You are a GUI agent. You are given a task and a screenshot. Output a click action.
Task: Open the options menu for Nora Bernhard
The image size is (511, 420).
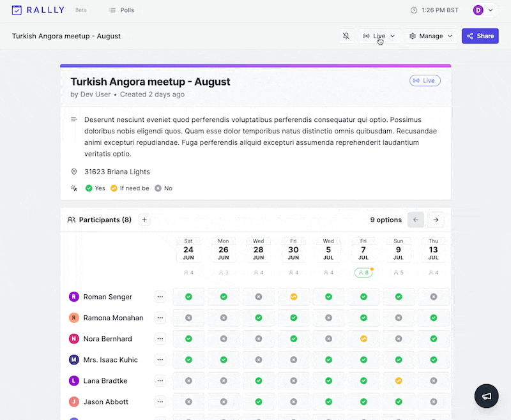coord(160,339)
